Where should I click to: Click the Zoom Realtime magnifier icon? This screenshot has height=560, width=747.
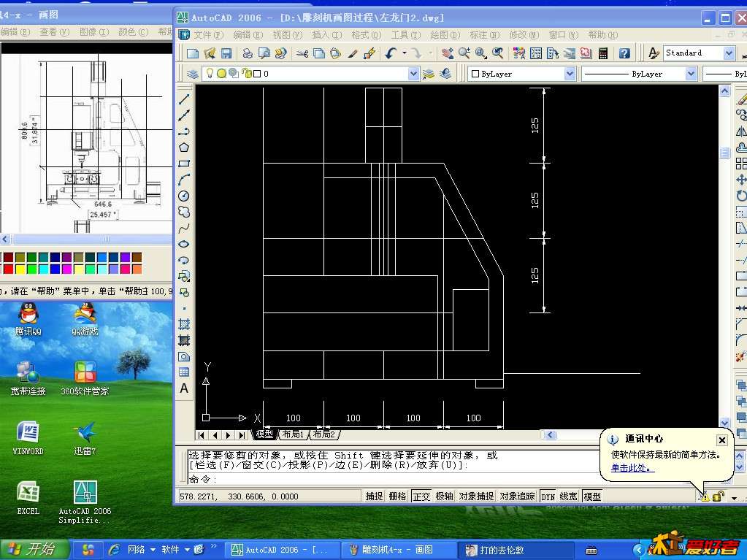point(464,53)
